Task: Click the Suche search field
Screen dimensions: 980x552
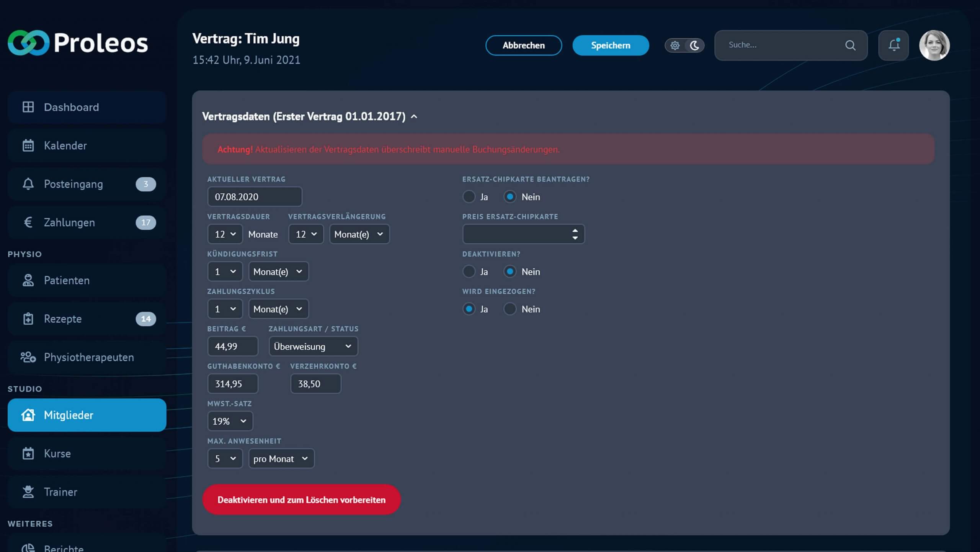Action: (x=791, y=45)
